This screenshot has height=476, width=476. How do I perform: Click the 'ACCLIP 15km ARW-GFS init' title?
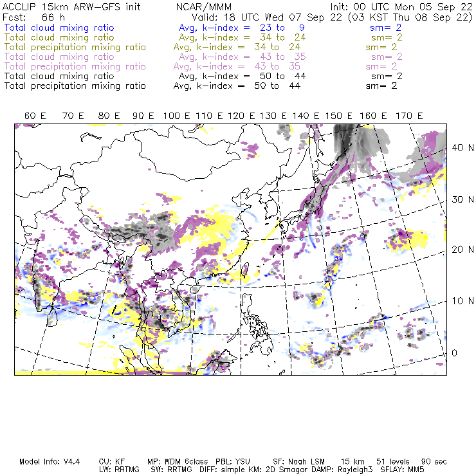[71, 6]
